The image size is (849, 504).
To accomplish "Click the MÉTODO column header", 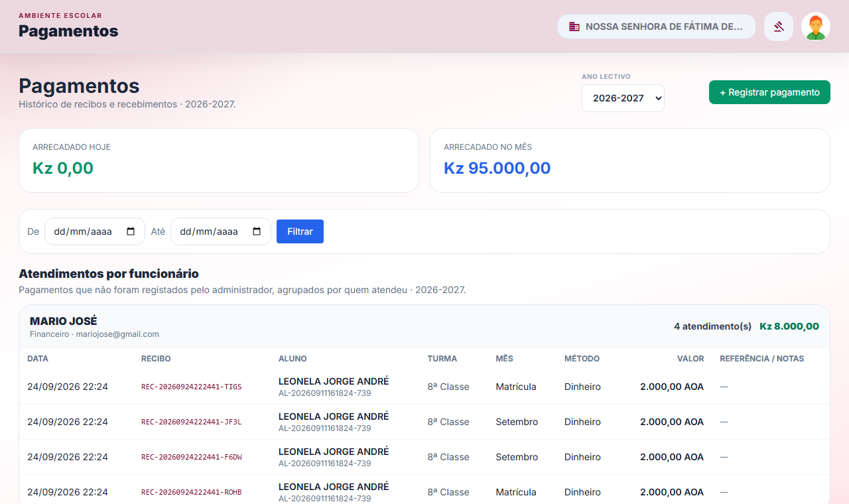I will click(x=582, y=359).
